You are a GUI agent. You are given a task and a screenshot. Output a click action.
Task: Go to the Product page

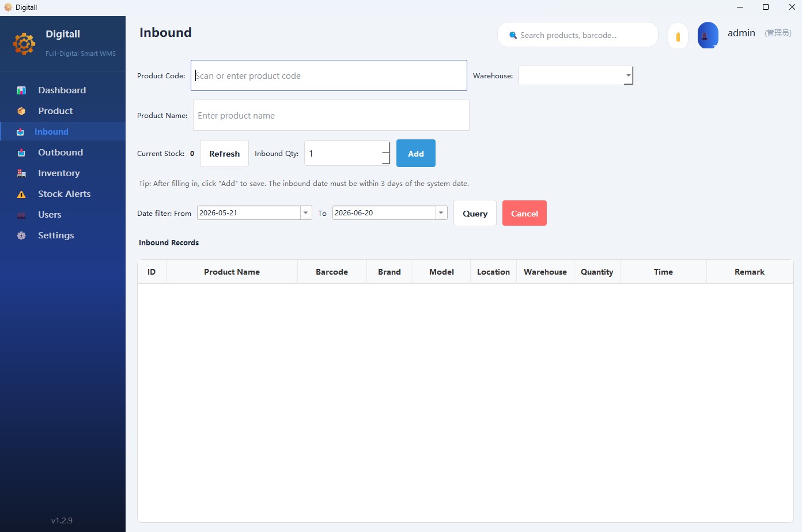63,111
